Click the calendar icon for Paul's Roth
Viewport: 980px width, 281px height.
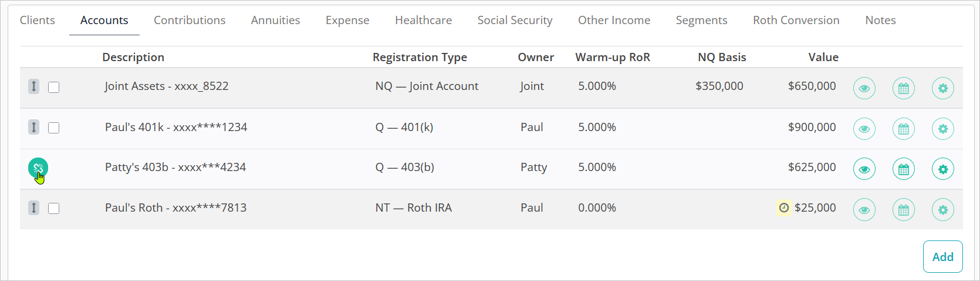[903, 209]
